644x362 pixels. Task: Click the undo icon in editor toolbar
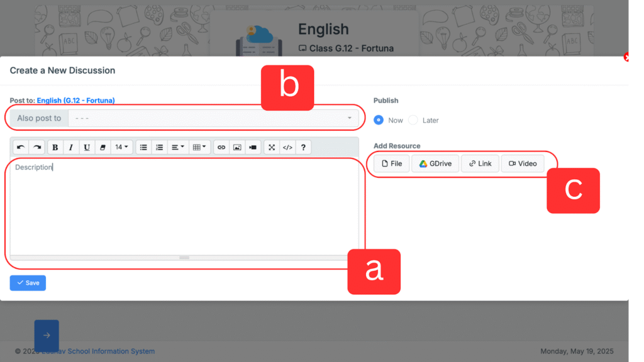[x=21, y=147]
